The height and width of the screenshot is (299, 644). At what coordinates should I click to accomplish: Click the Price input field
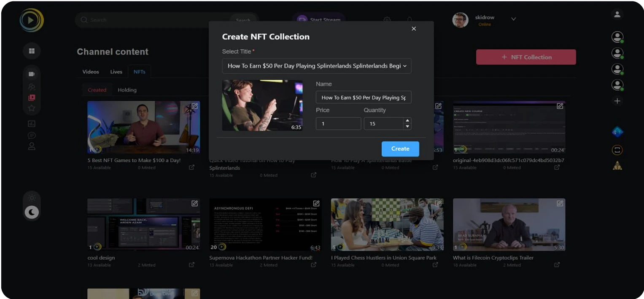[x=338, y=124]
